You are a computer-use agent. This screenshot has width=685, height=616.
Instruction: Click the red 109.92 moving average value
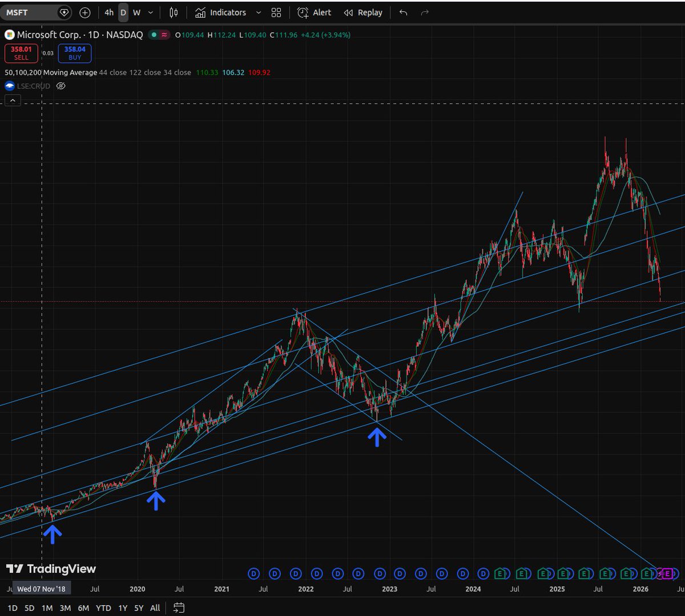(260, 72)
